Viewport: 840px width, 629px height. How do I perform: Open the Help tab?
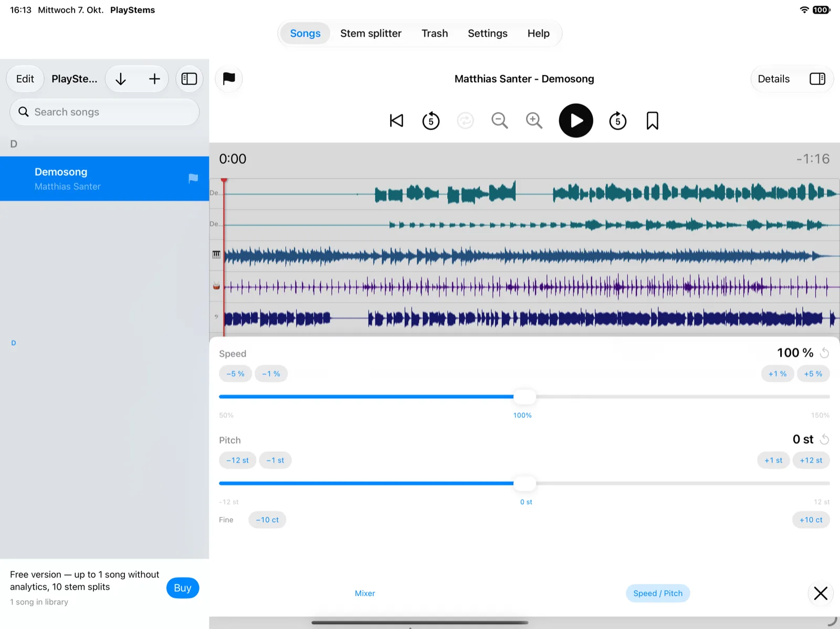click(x=539, y=34)
